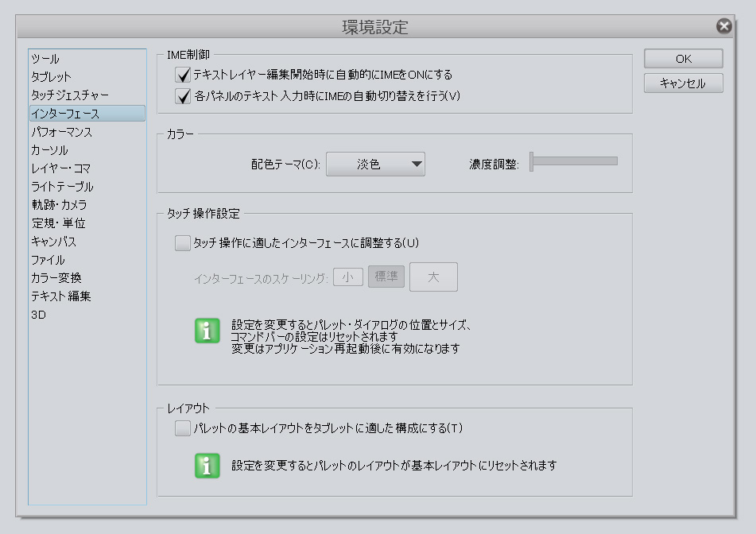This screenshot has height=534, width=756.
Task: Uncheck IME auto switching for panel text input
Action: point(183,96)
